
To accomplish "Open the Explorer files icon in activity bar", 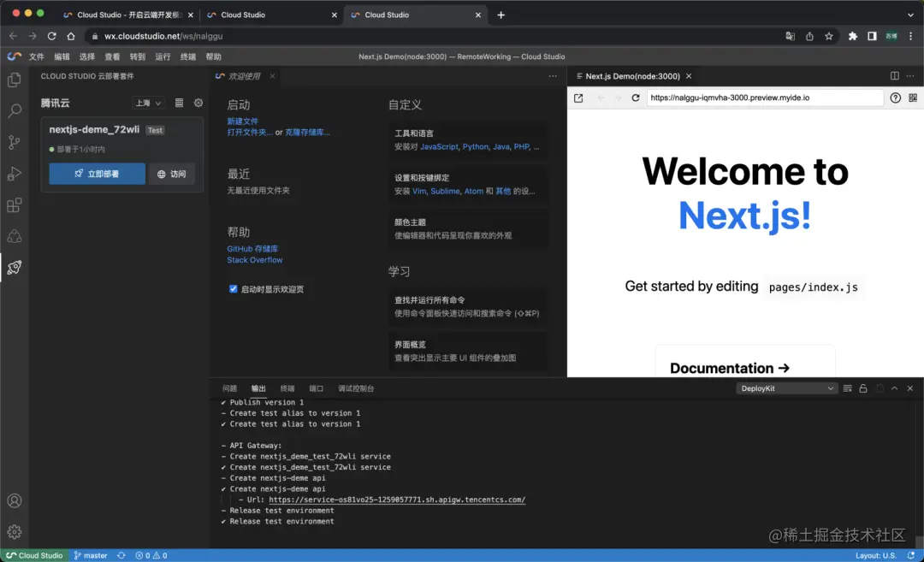I will click(x=15, y=80).
